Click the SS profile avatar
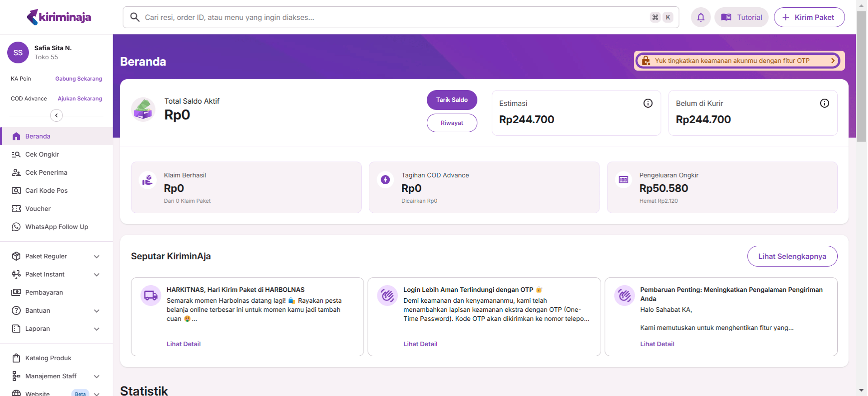The width and height of the screenshot is (868, 396). tap(18, 52)
